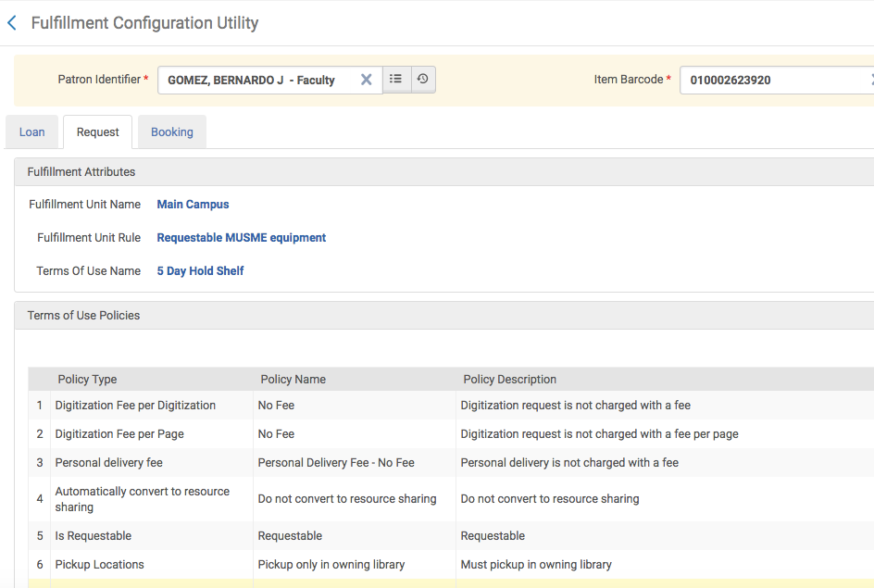Go back using the left chevron arrow
The image size is (874, 588).
pyautogui.click(x=12, y=23)
